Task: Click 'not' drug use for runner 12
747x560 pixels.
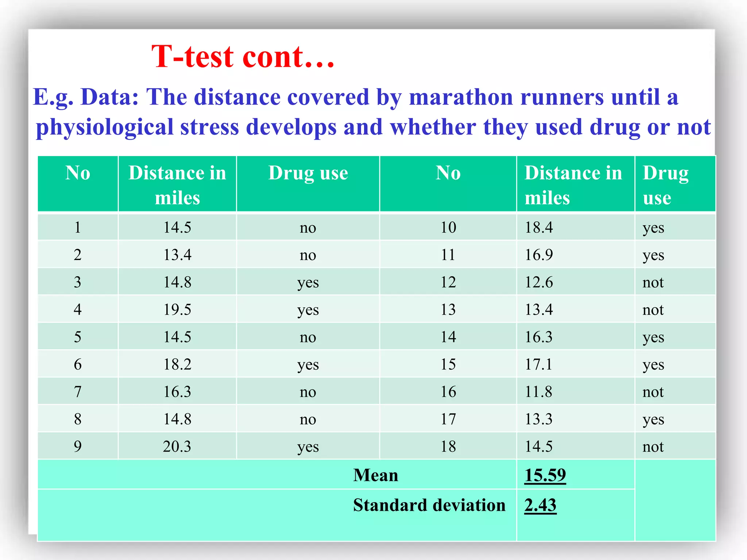Action: point(653,283)
